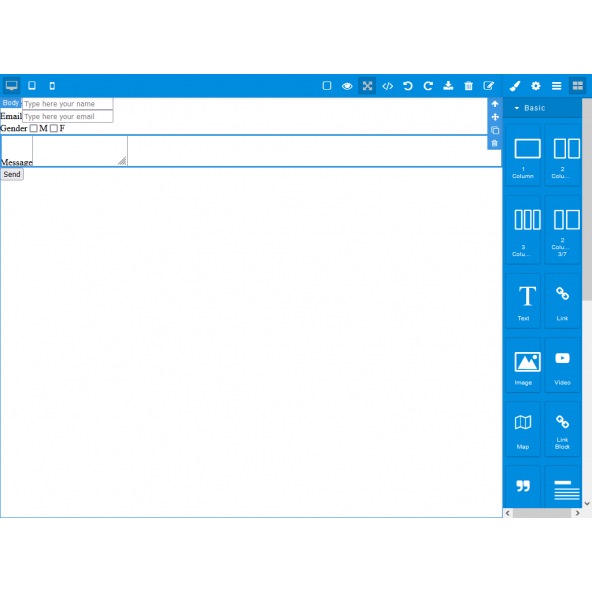Screen dimensions: 592x592
Task: Click the Send button
Action: pyautogui.click(x=12, y=174)
